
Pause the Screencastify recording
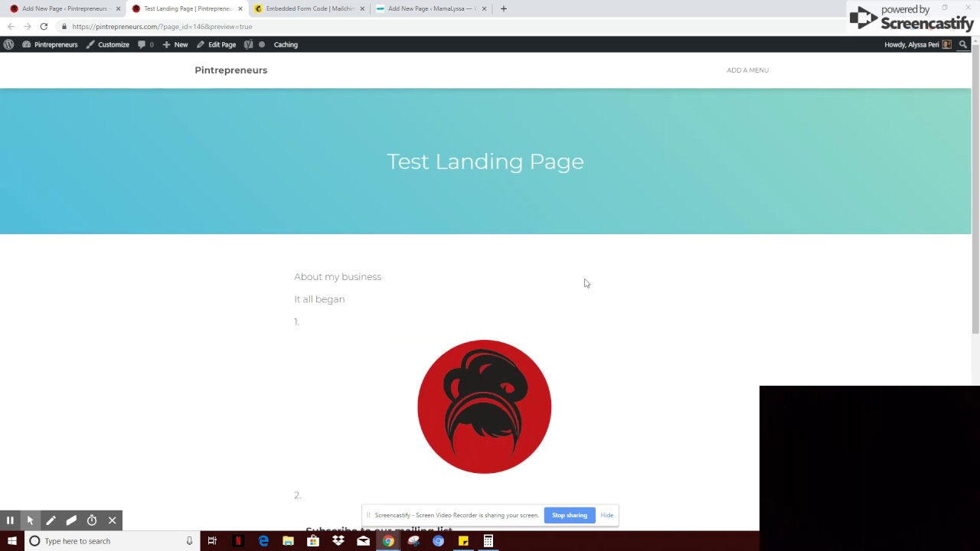[x=10, y=520]
